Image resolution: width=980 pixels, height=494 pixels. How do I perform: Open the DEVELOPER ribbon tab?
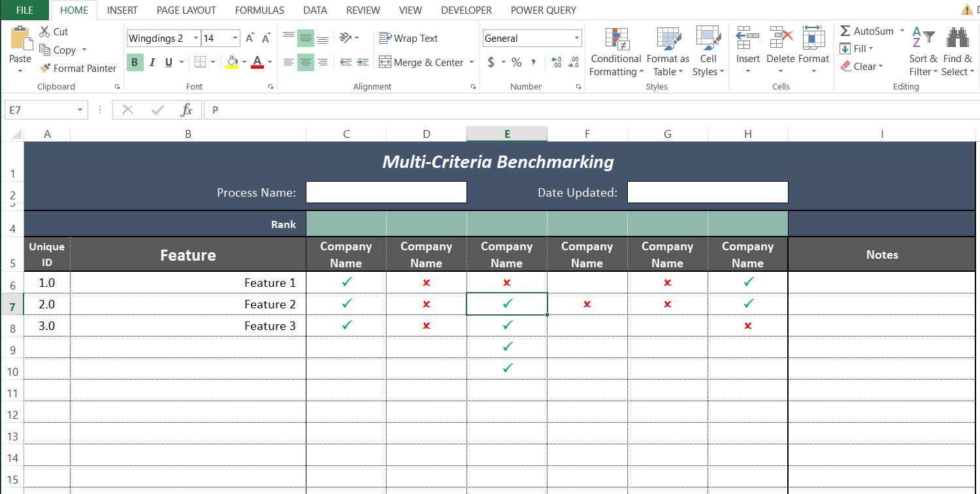(x=466, y=10)
